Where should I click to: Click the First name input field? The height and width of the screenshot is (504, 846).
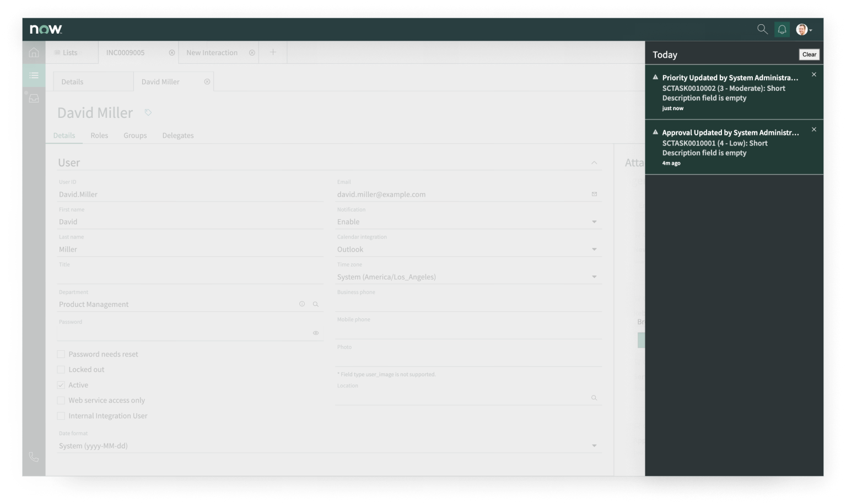(x=190, y=222)
